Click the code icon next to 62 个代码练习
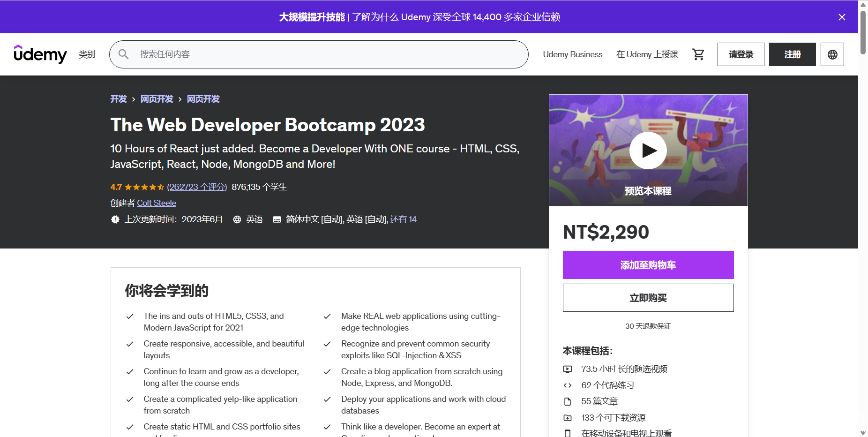 click(x=568, y=385)
